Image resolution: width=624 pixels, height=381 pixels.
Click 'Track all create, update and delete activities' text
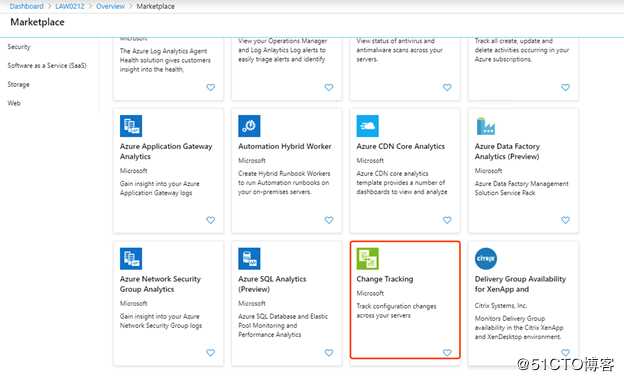click(x=522, y=50)
